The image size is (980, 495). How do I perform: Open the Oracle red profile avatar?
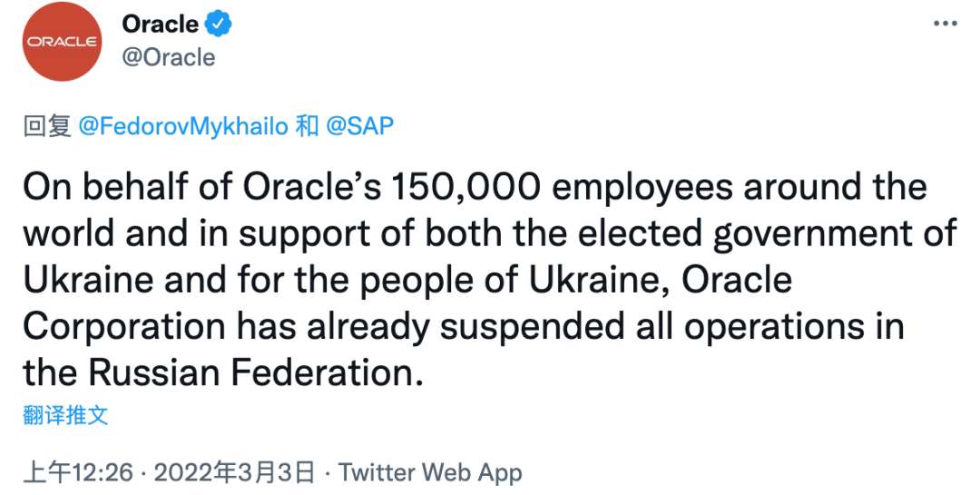click(62, 41)
